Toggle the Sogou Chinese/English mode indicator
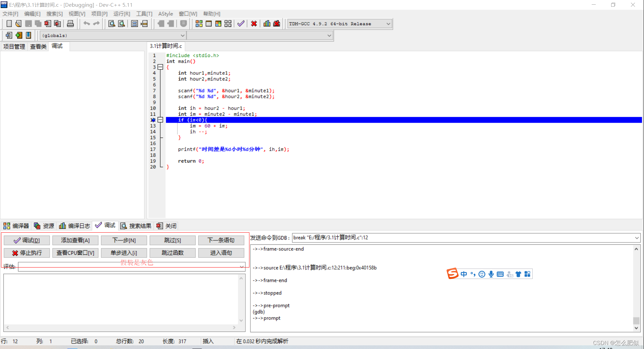 pos(464,274)
